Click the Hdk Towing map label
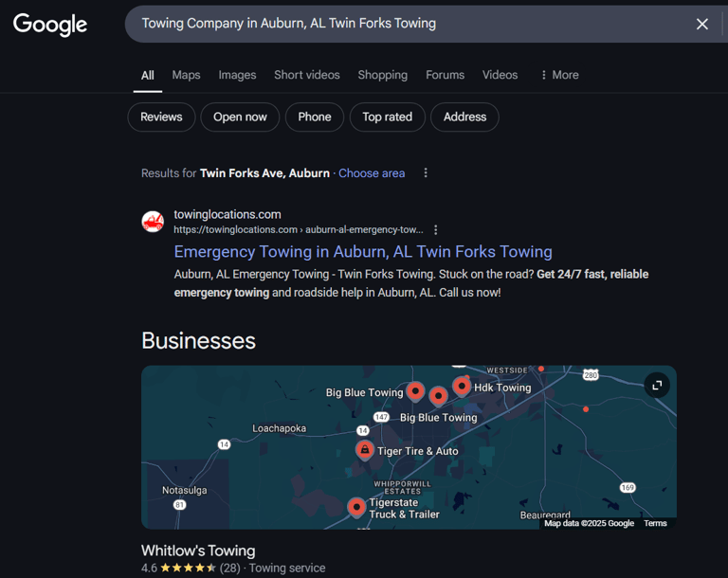 pos(502,388)
